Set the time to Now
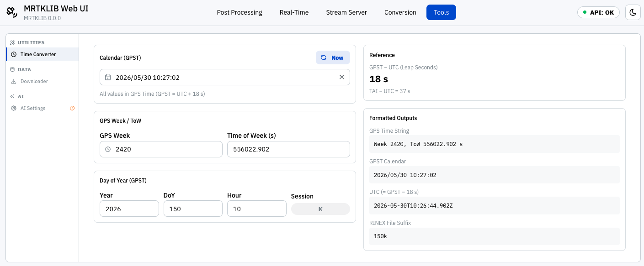 coord(333,57)
